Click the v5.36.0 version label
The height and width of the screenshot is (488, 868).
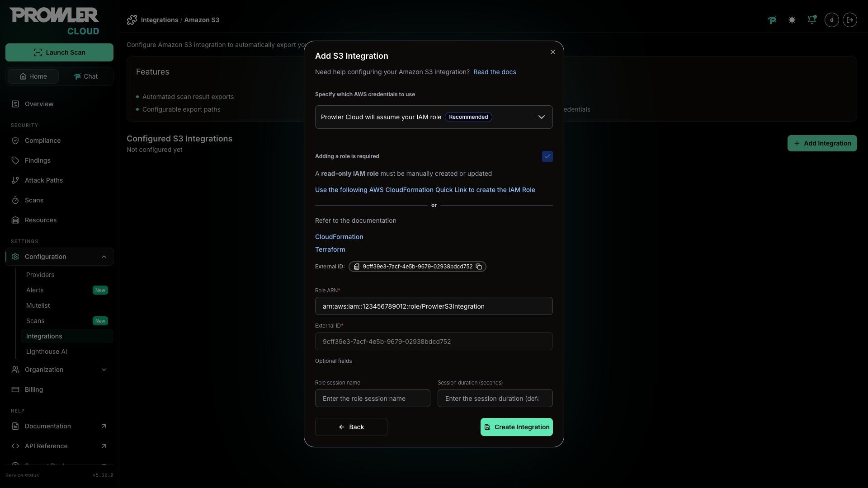point(103,475)
